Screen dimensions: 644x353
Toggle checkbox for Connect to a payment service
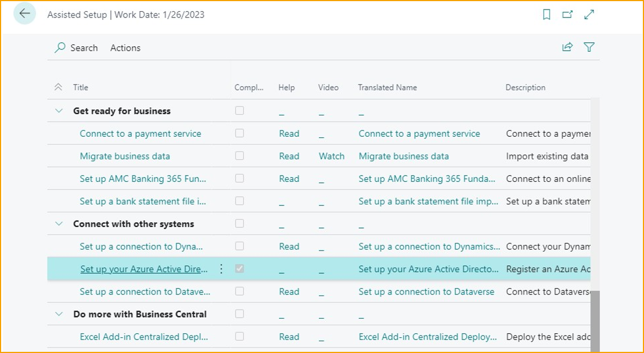[x=239, y=133]
